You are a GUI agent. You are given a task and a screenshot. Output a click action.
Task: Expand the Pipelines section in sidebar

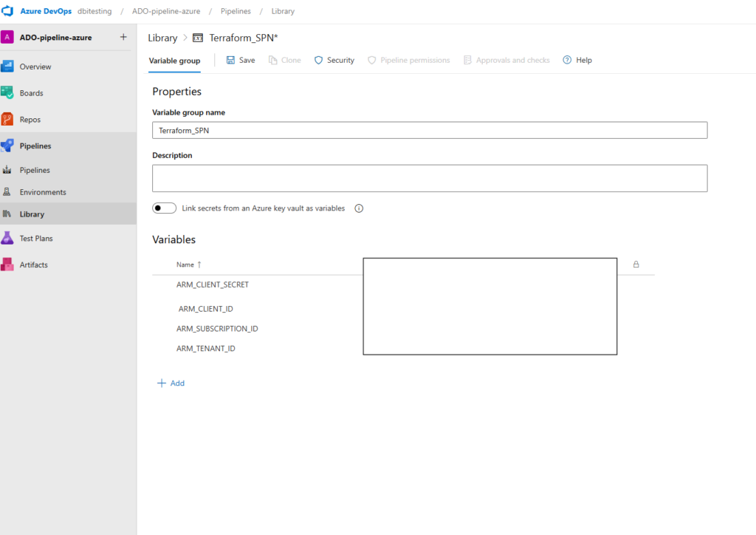35,146
